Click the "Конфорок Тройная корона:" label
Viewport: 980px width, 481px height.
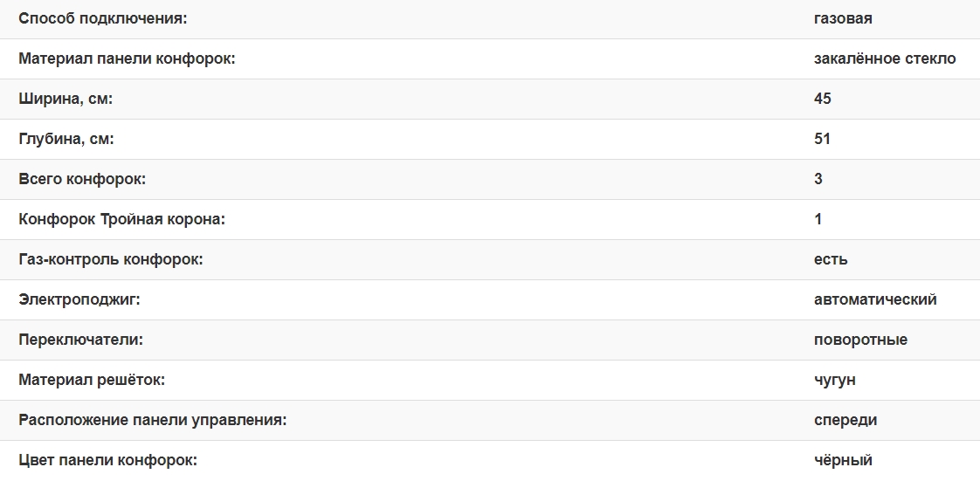(x=122, y=219)
